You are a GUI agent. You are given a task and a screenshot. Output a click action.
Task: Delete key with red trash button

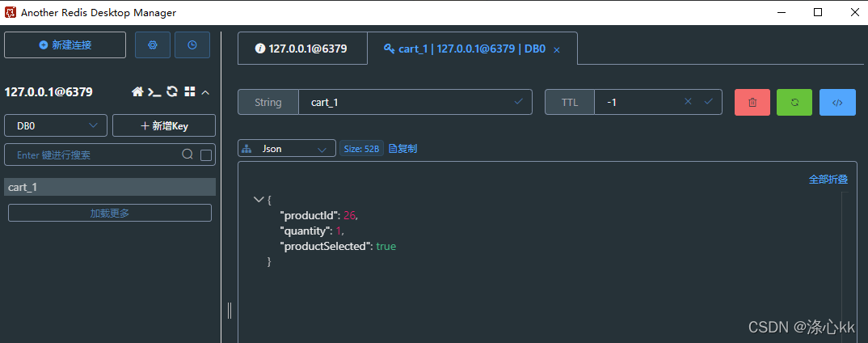pos(752,103)
